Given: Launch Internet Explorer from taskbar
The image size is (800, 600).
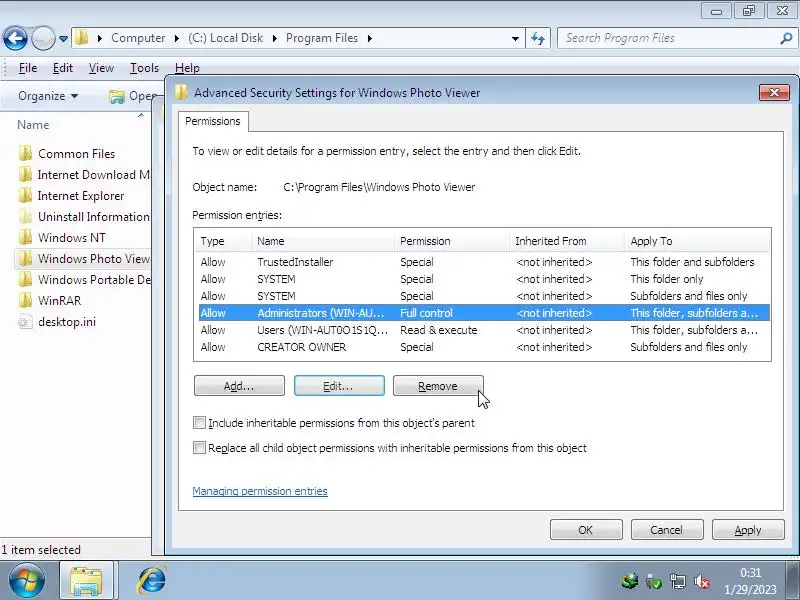Looking at the screenshot, I should pos(152,581).
